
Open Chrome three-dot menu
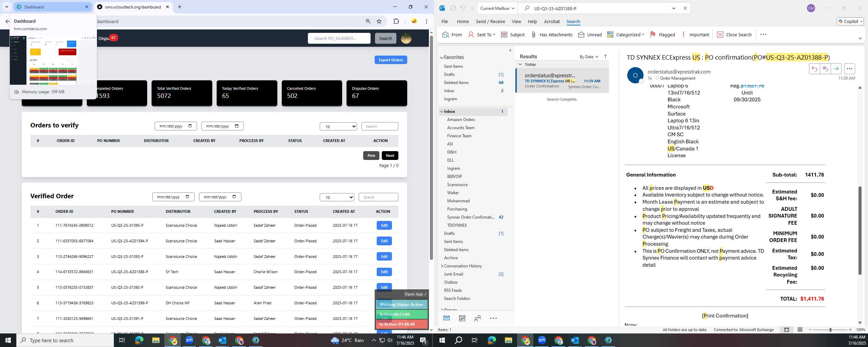[x=426, y=21]
